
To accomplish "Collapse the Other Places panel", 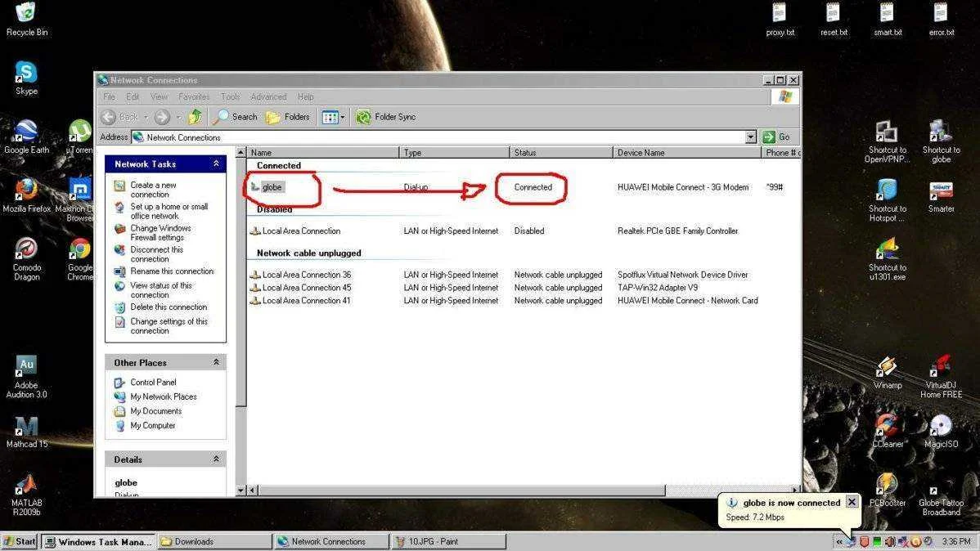I will [216, 362].
